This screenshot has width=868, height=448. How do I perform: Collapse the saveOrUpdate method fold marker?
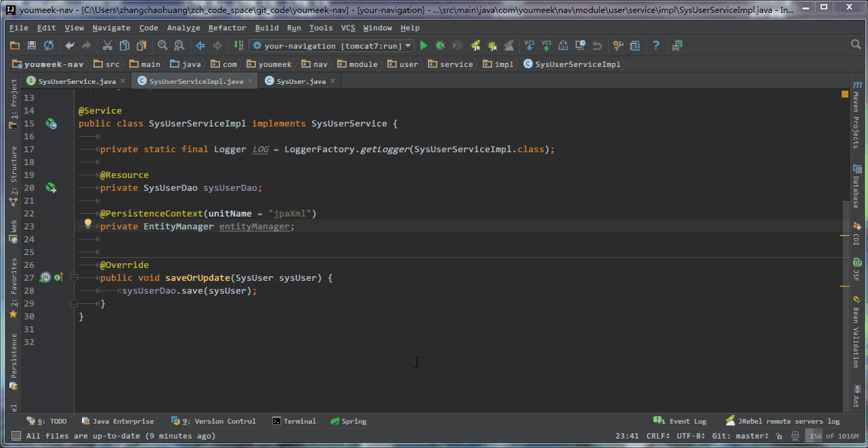click(74, 277)
